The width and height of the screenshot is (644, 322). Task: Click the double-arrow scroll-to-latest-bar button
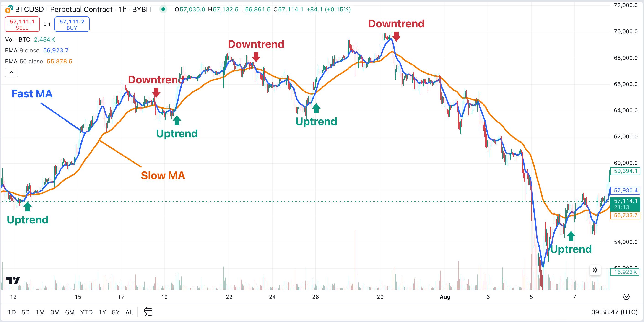click(596, 270)
